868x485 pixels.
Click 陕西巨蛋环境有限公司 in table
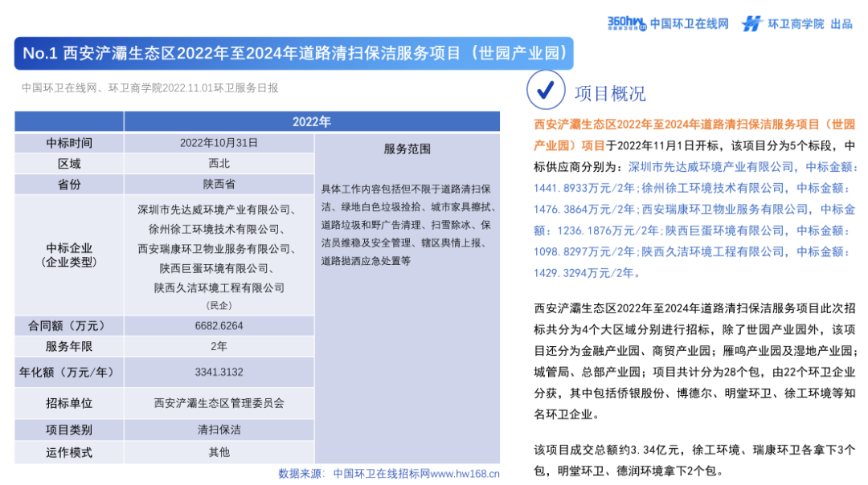pyautogui.click(x=216, y=268)
